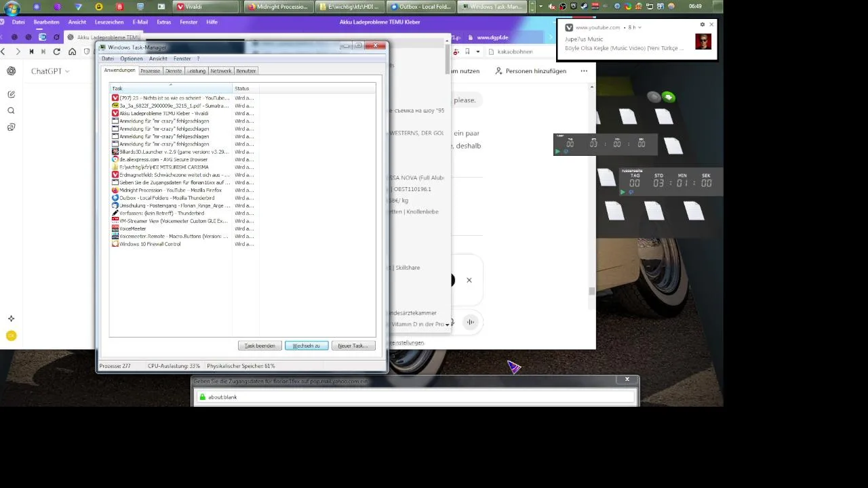This screenshot has height=488, width=868.
Task: Open the E:\wichtig\kfz\HDI folder taskbar button
Action: pos(350,7)
